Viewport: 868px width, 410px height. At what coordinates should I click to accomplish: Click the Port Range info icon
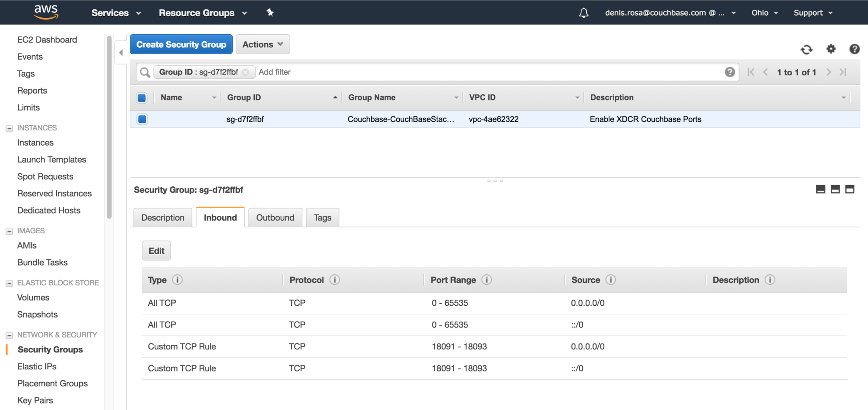pos(487,280)
